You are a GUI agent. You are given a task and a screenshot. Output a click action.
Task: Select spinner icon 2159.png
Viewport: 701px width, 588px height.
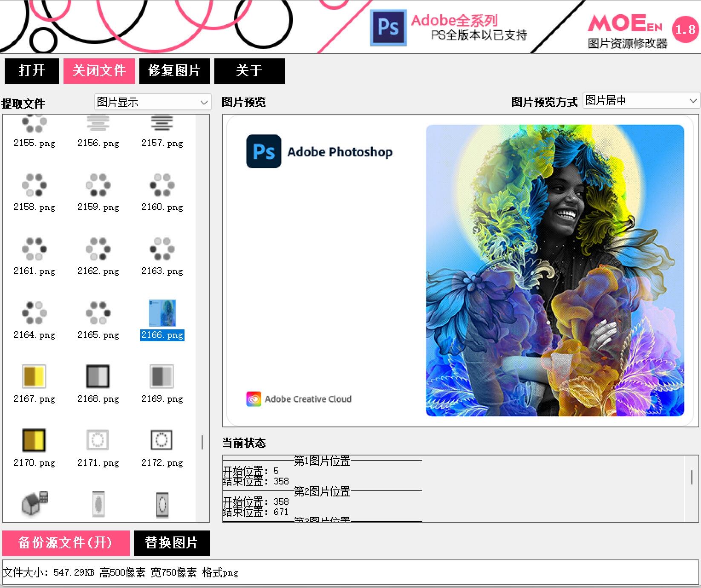[x=98, y=193]
